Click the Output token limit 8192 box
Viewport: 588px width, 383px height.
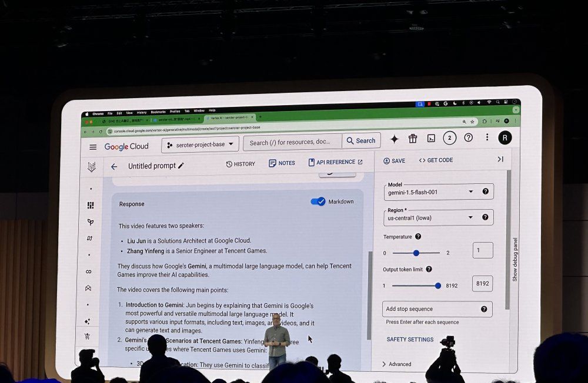[482, 284]
